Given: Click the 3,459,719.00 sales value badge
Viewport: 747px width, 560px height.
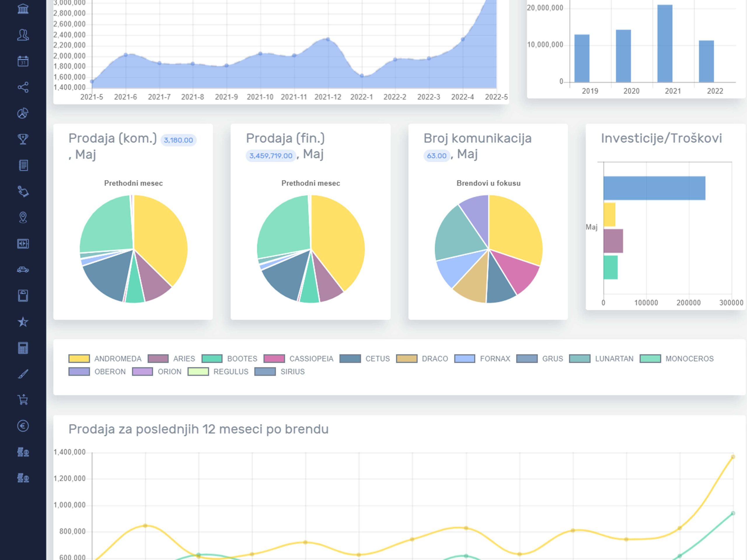Looking at the screenshot, I should [271, 156].
